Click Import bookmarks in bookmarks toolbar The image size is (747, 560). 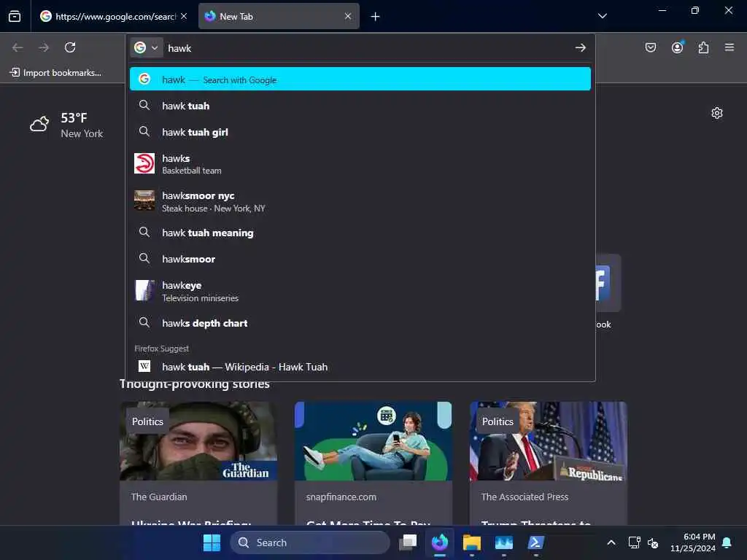pos(55,72)
